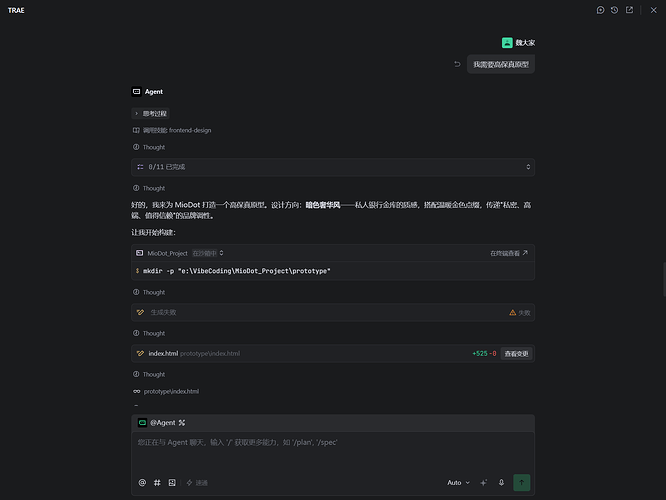This screenshot has width=666, height=500.
Task: Click the image attach icon in input toolbar
Action: [172, 483]
